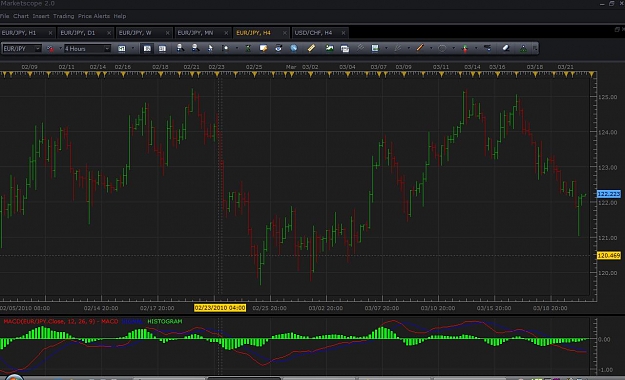Open the Trading menu

tap(63, 16)
